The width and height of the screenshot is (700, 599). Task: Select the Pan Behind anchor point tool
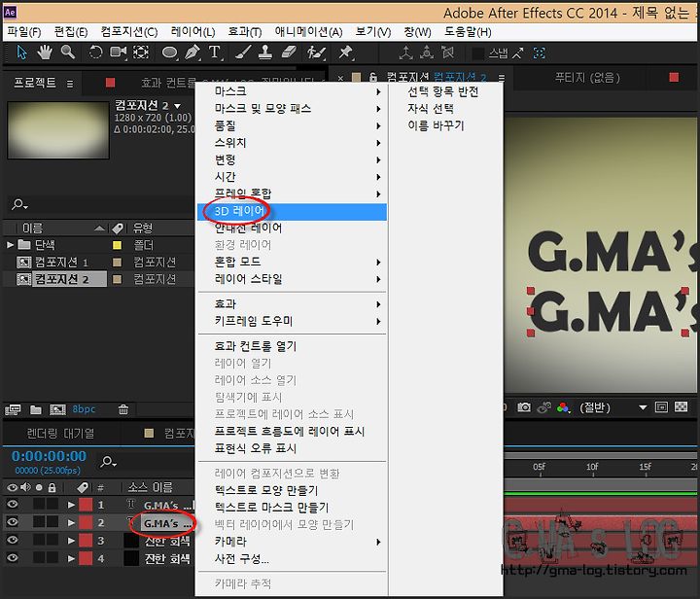pyautogui.click(x=141, y=53)
